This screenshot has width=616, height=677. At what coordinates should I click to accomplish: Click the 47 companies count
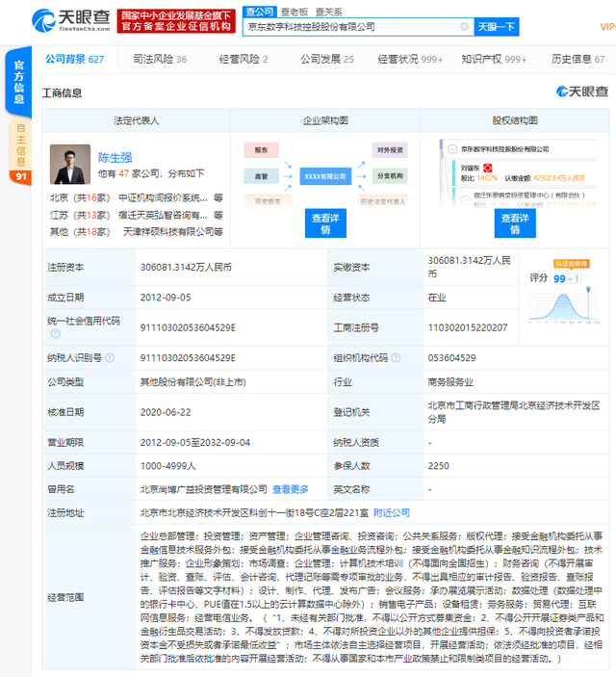click(124, 173)
